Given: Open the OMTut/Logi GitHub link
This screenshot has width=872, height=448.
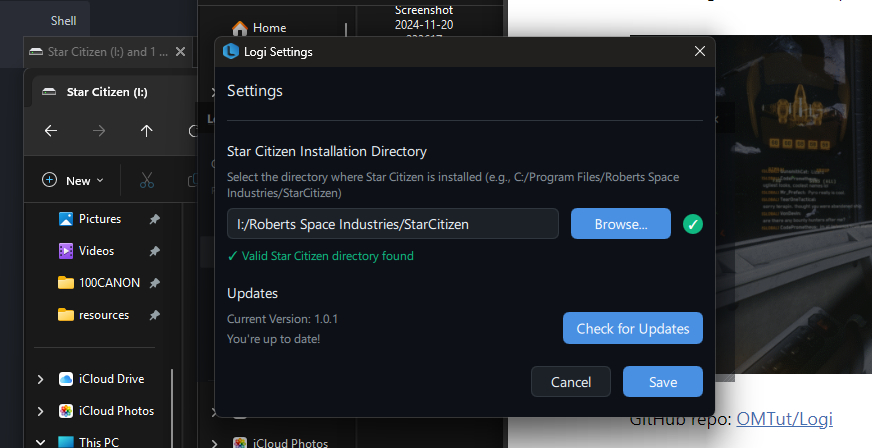Looking at the screenshot, I should tap(784, 419).
